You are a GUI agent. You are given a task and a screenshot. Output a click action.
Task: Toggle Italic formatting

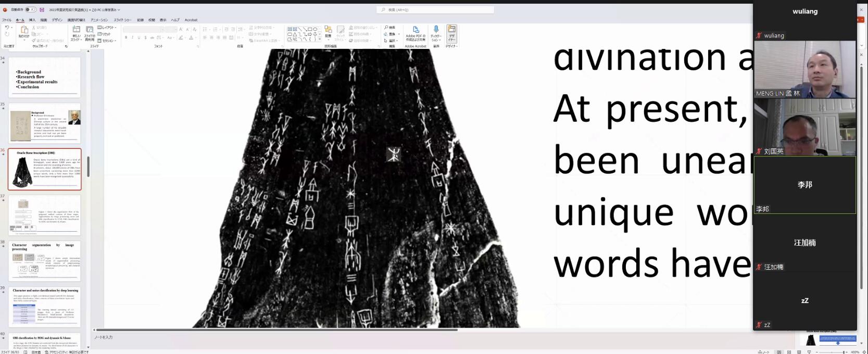click(132, 37)
